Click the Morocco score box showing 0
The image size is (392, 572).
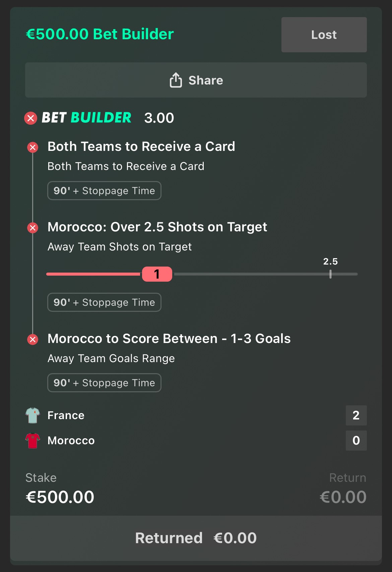[x=356, y=441]
